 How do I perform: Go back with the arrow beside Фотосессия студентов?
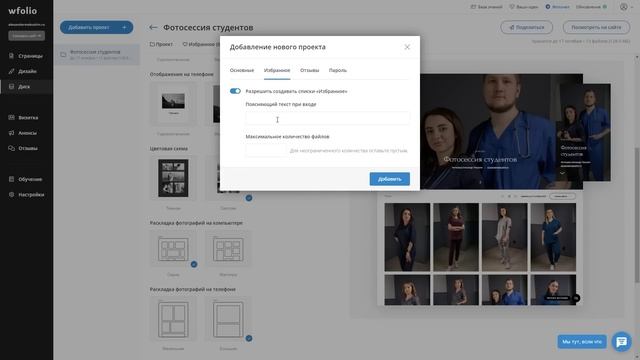(x=153, y=27)
